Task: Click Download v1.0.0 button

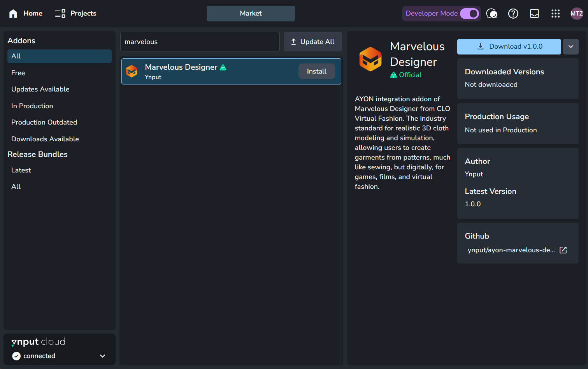Action: [x=509, y=47]
